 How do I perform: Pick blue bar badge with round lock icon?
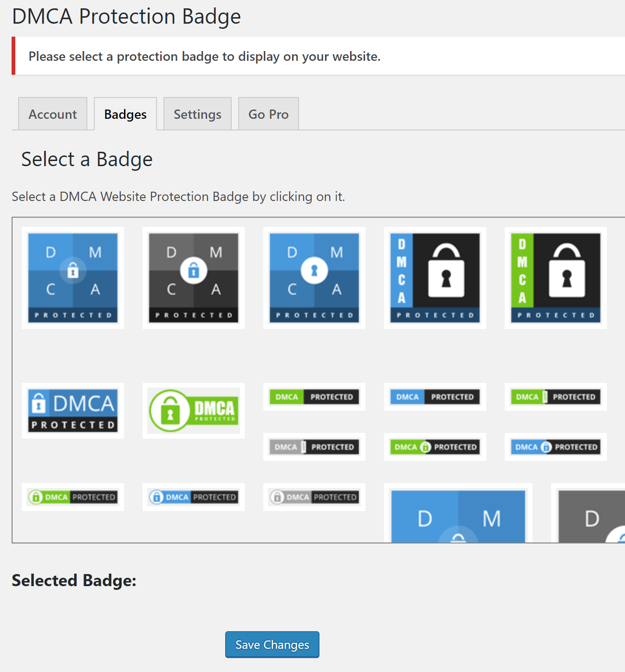556,447
